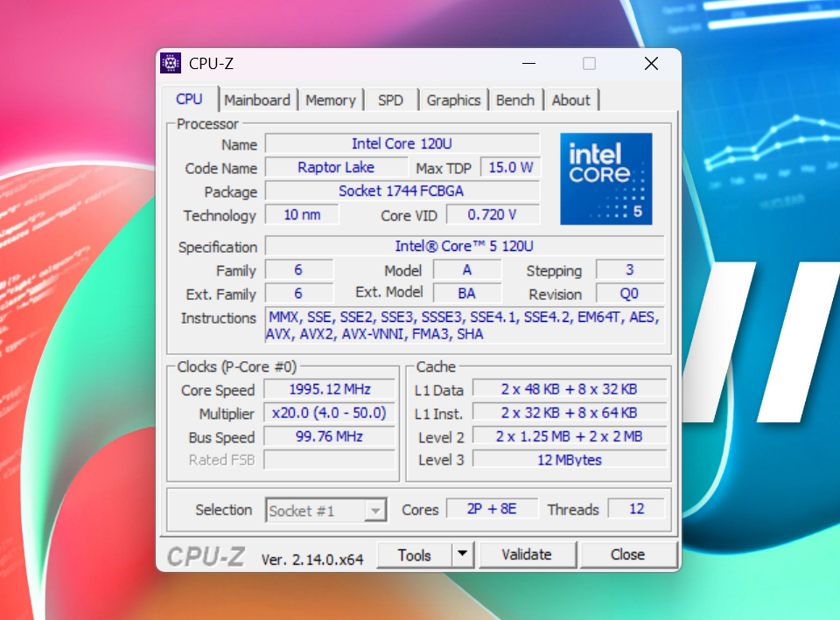Click the Bus Speed value 99.76 MHz
The width and height of the screenshot is (840, 620).
[330, 436]
